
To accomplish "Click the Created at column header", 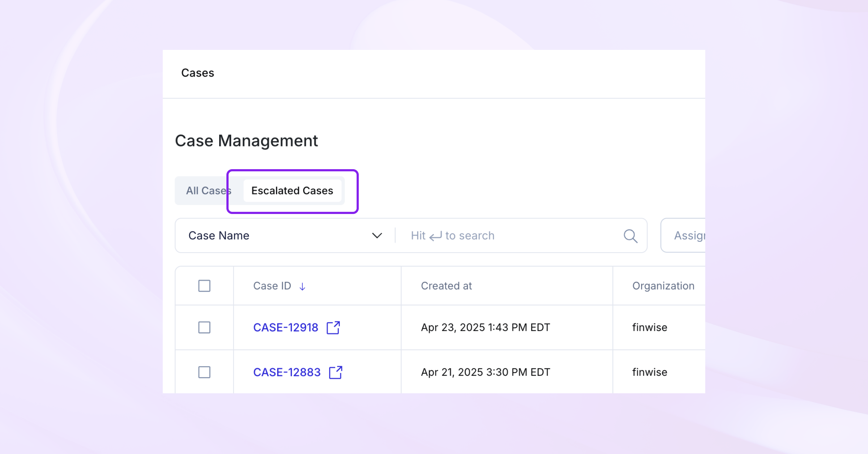I will tap(446, 286).
